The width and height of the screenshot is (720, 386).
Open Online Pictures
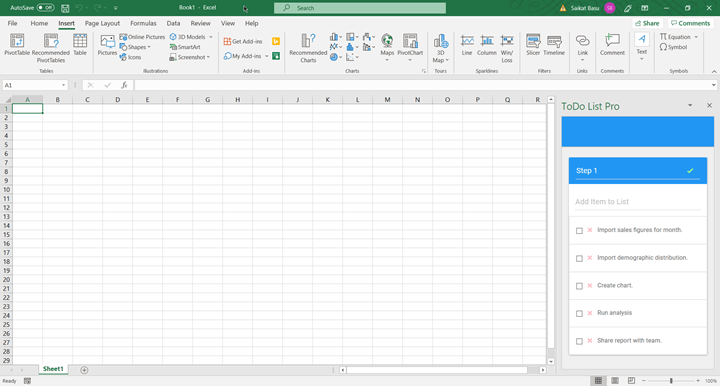142,37
